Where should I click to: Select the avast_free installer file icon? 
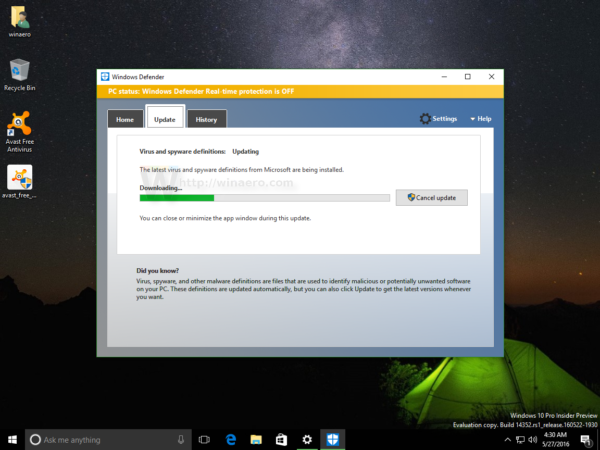[x=20, y=182]
